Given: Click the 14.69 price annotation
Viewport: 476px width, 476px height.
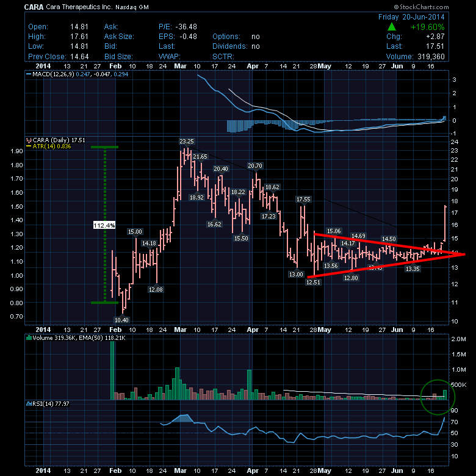Looking at the screenshot, I should click(358, 236).
